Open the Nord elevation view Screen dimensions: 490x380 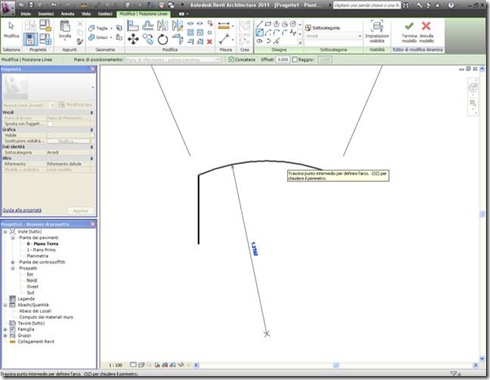coord(32,281)
